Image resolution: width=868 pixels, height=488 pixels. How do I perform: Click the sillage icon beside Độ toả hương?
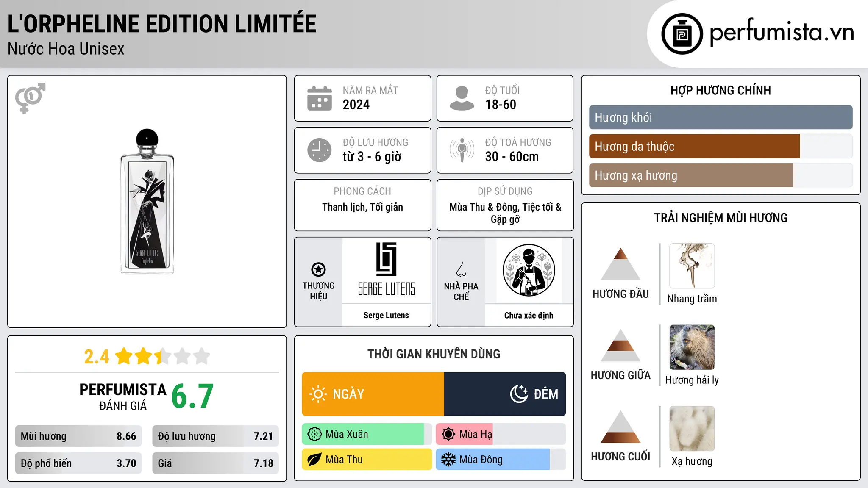coord(462,150)
